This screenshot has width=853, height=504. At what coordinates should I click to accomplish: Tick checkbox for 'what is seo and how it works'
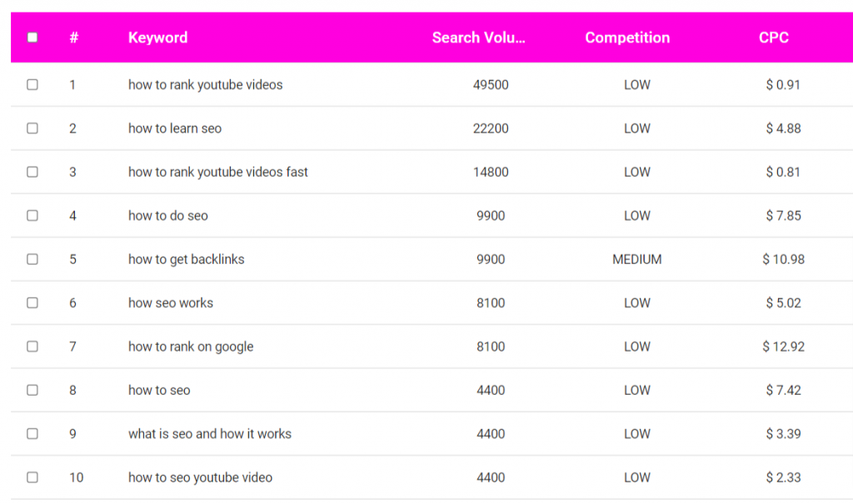pyautogui.click(x=32, y=434)
